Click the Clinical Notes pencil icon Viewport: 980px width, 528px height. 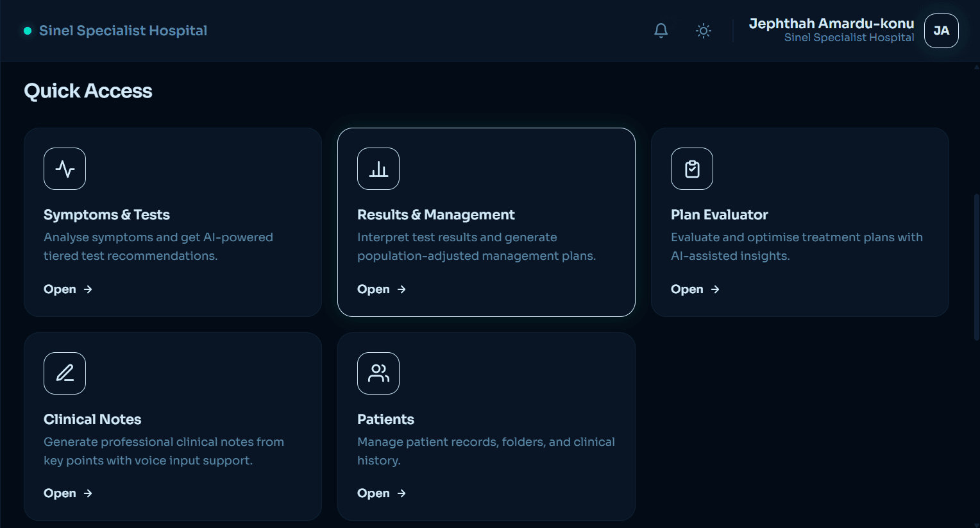click(x=65, y=373)
